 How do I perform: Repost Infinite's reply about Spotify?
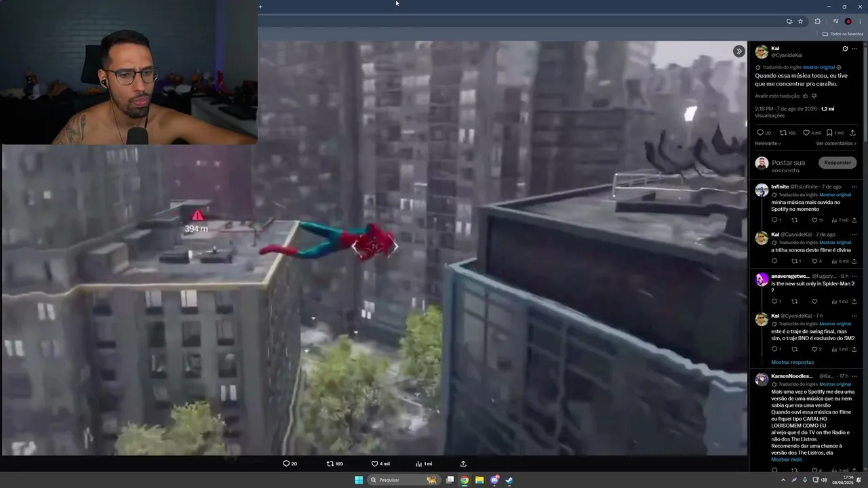(x=795, y=220)
